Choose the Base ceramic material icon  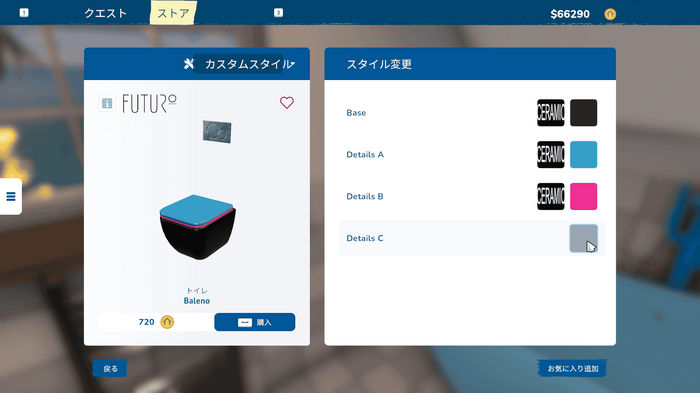(550, 113)
